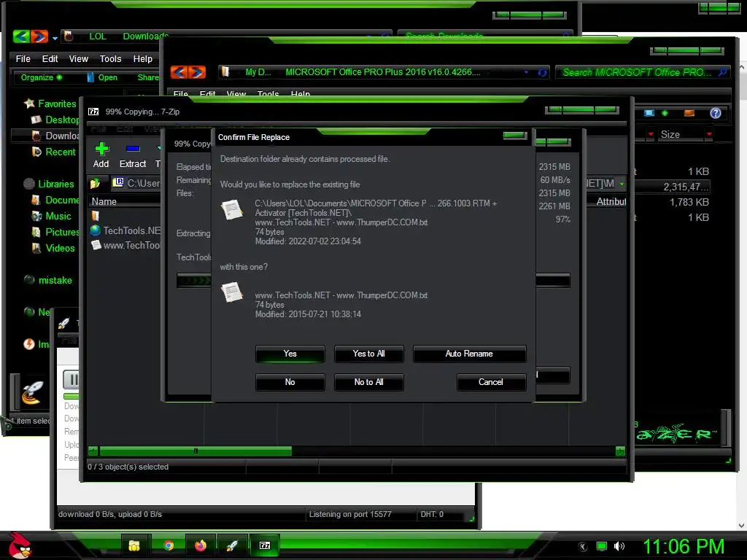Screen dimensions: 747x560
Task: Open File Explorer from the taskbar
Action: [134, 545]
